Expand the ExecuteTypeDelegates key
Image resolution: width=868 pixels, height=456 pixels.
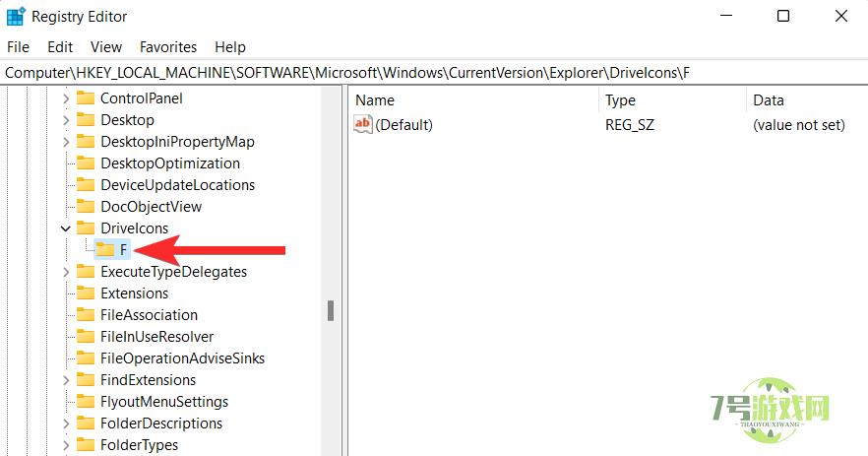66,272
